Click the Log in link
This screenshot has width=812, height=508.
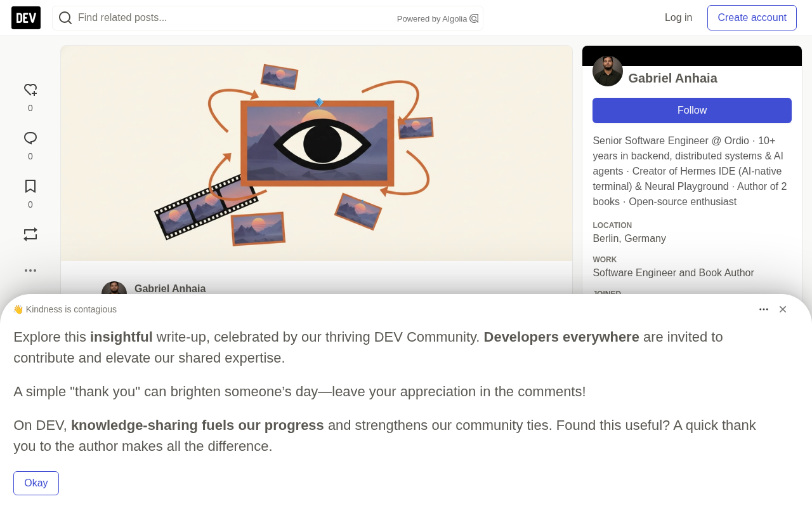pos(678,18)
